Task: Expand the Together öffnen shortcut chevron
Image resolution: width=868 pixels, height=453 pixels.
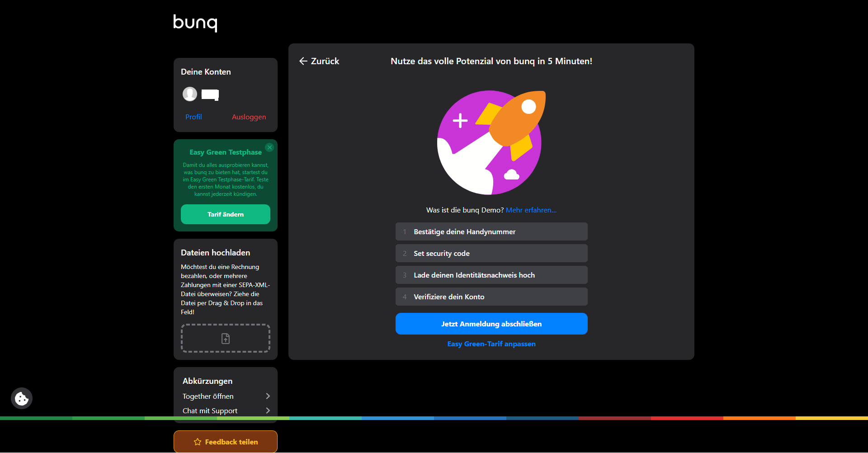Action: tap(268, 396)
